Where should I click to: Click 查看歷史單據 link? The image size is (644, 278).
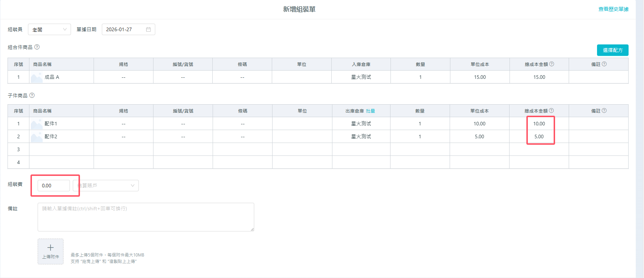613,9
